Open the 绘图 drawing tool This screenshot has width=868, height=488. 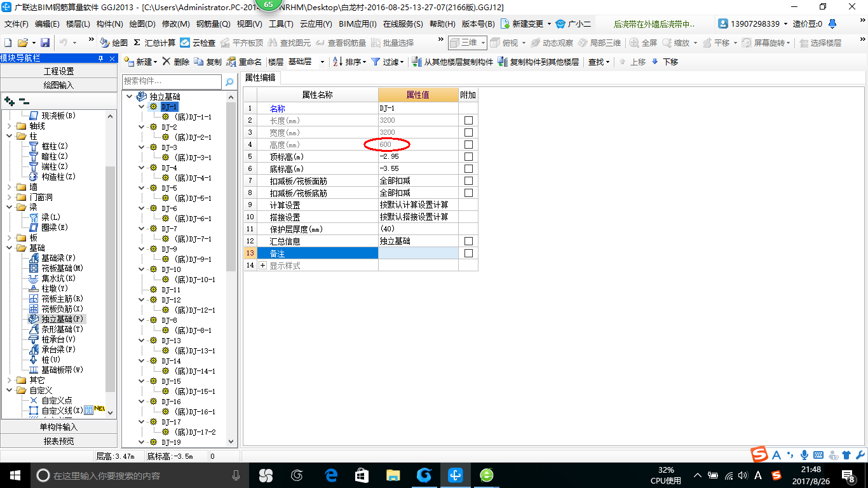click(x=114, y=43)
